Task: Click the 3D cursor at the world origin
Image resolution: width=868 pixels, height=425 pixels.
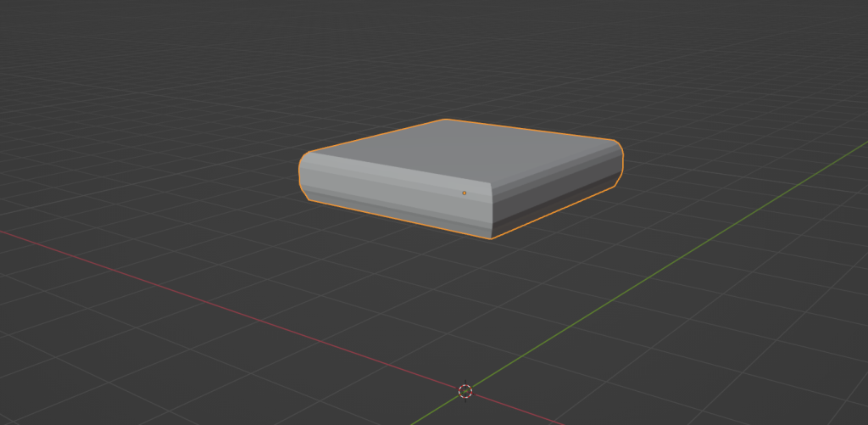Action: pos(465,391)
